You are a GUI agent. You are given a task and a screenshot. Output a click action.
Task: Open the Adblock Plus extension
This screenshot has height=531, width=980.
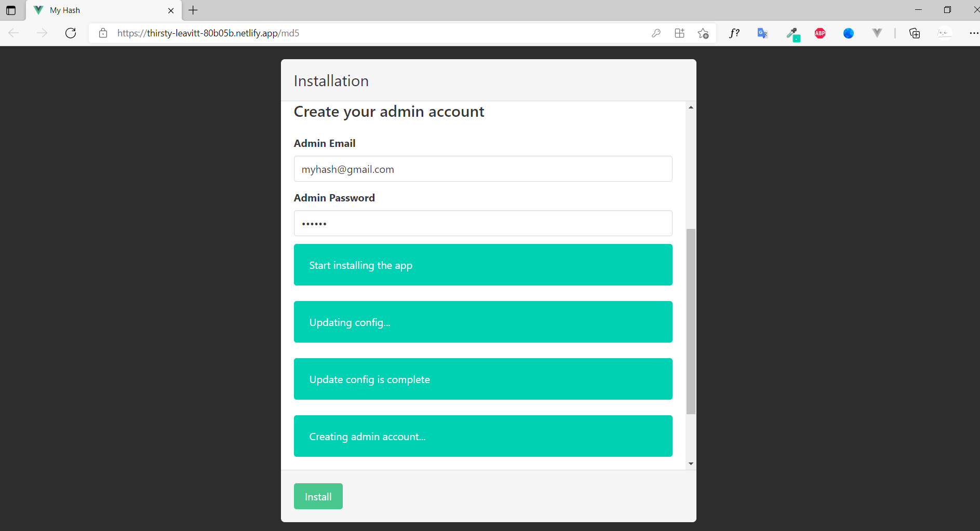pyautogui.click(x=820, y=33)
